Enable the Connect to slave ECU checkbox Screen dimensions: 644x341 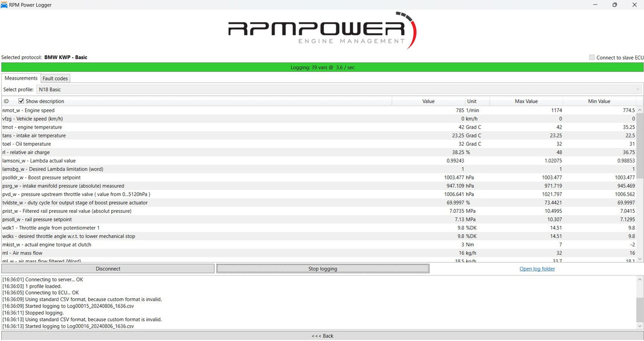pyautogui.click(x=592, y=57)
